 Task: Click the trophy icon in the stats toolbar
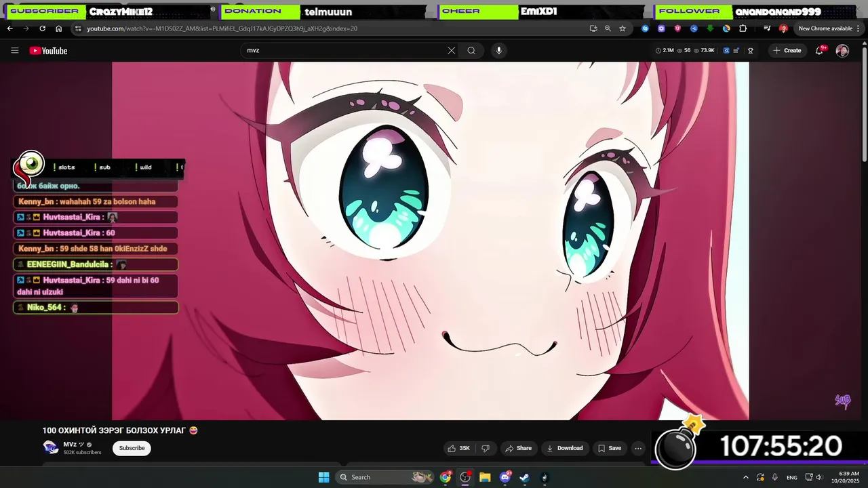click(751, 50)
